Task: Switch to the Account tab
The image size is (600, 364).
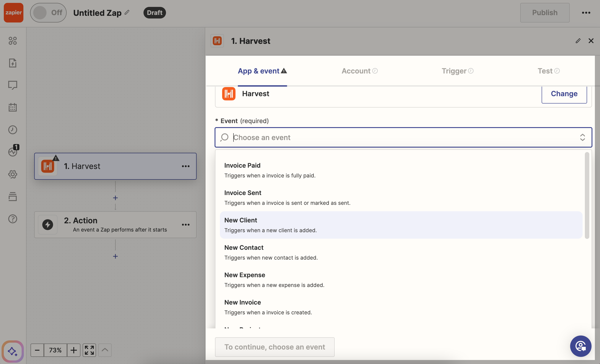Action: [359, 71]
